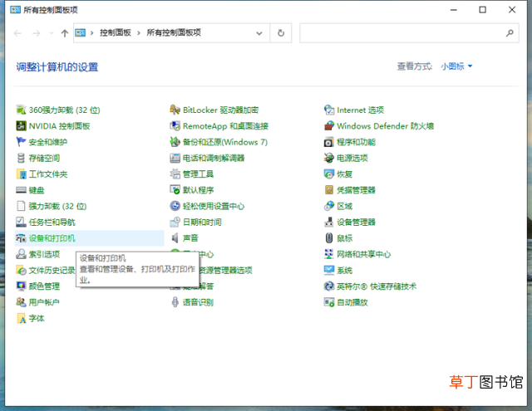Expand the address bar history dropdown

pos(259,33)
